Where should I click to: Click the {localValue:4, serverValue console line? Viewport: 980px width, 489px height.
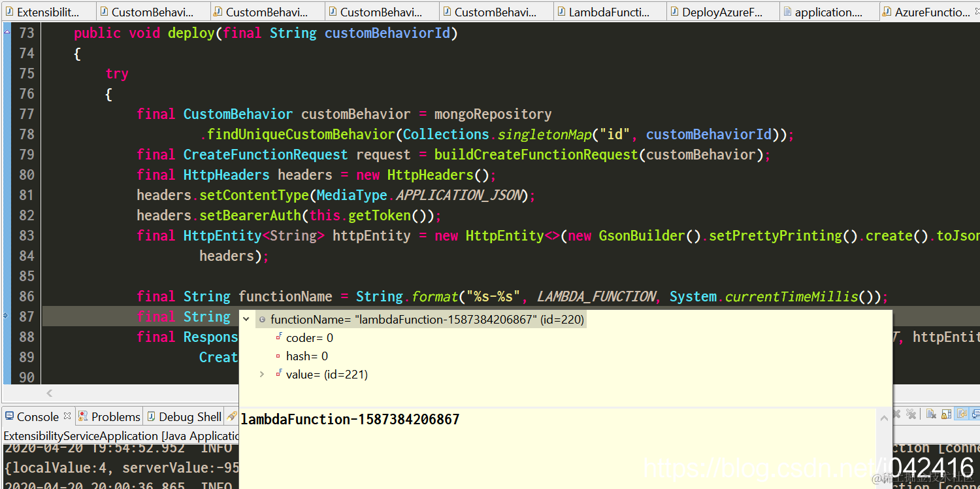[x=122, y=467]
